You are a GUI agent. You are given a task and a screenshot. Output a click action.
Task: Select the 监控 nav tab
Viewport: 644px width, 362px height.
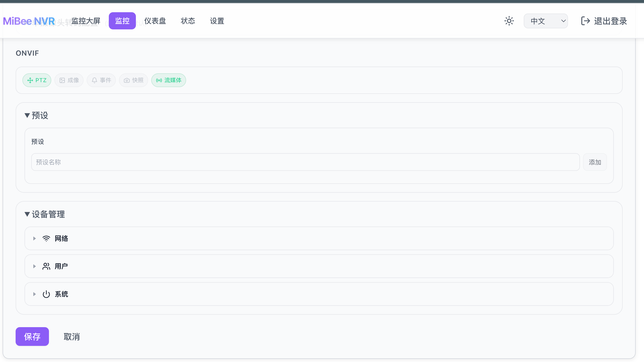point(122,21)
